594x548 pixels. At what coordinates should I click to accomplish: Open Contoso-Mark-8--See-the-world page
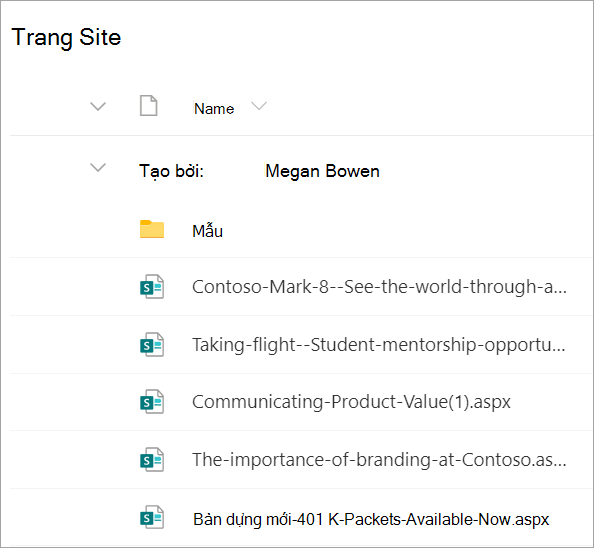(380, 287)
